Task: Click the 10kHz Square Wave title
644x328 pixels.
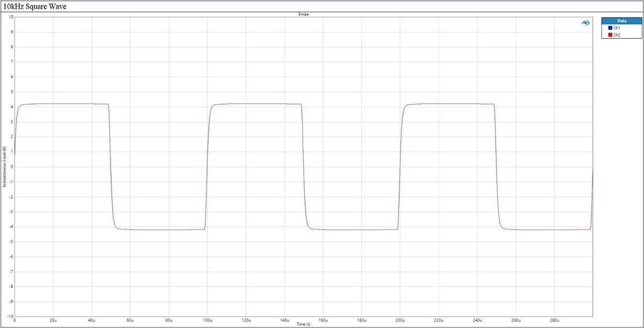Action: (34, 6)
